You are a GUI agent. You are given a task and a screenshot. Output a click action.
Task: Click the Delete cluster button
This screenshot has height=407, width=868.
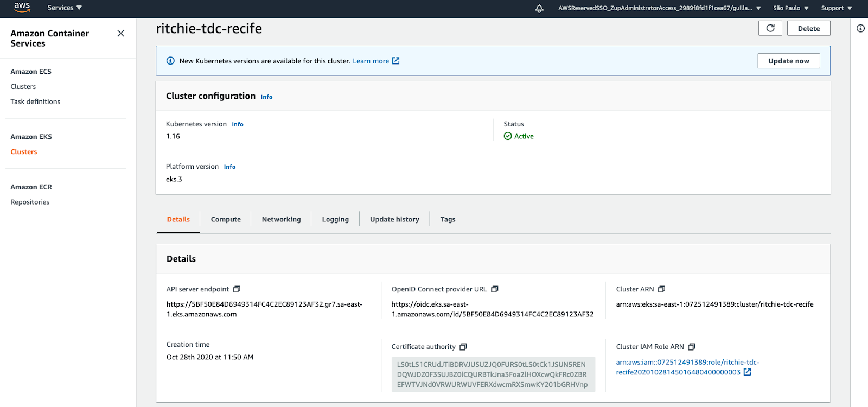coord(809,28)
